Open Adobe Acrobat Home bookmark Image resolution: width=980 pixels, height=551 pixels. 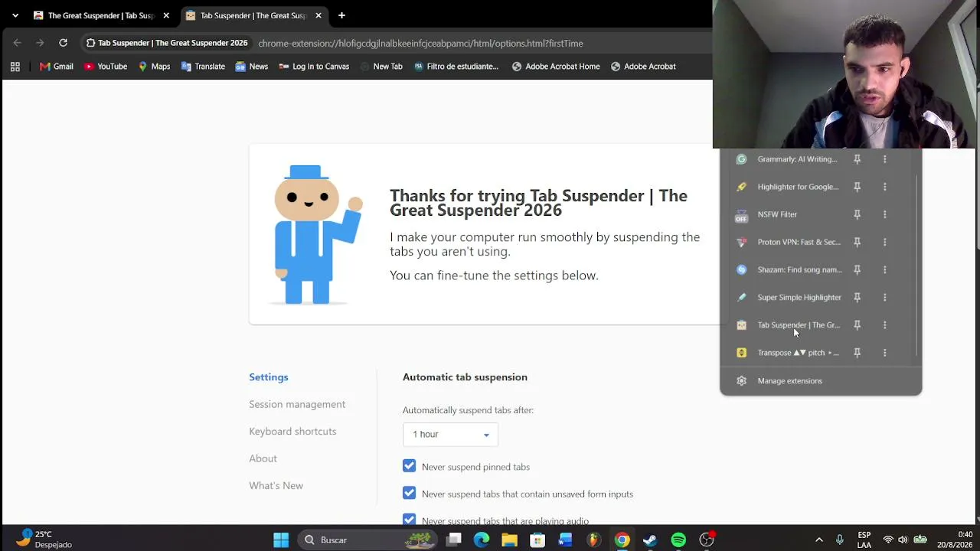click(556, 67)
